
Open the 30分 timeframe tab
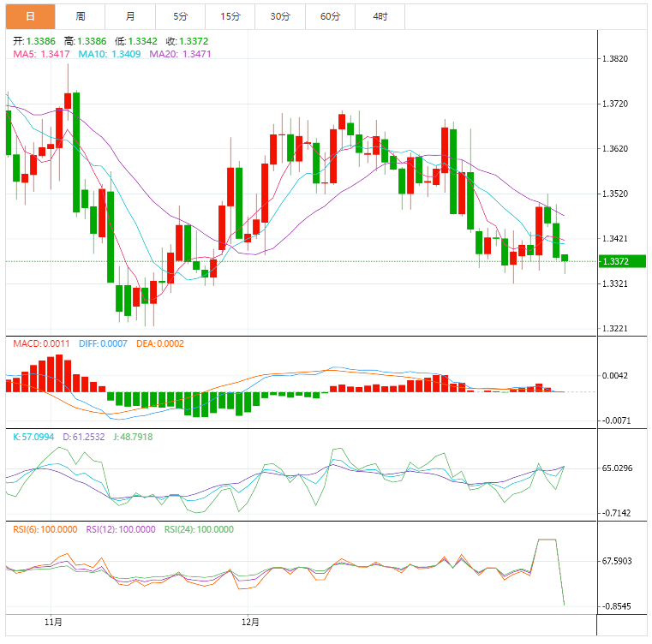pyautogui.click(x=280, y=16)
